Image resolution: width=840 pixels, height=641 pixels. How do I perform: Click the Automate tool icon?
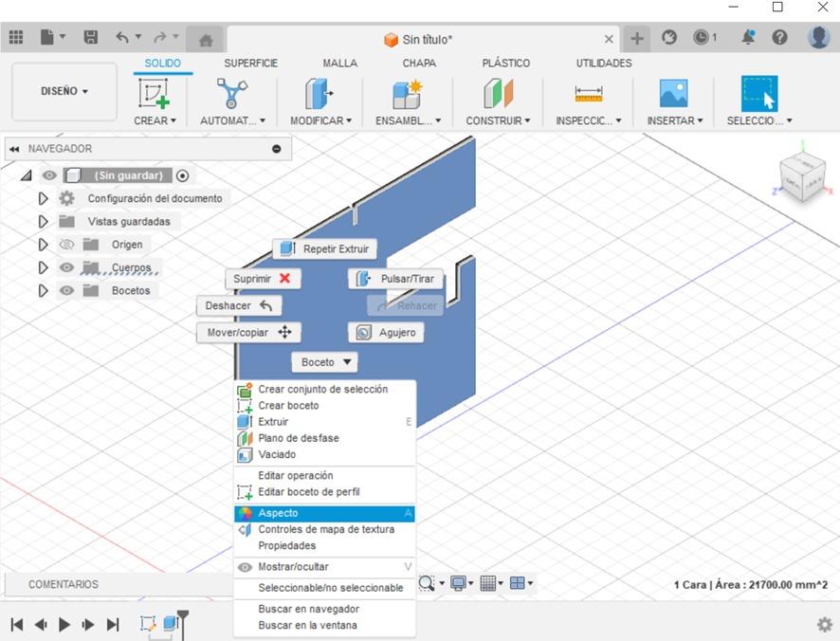click(x=232, y=93)
